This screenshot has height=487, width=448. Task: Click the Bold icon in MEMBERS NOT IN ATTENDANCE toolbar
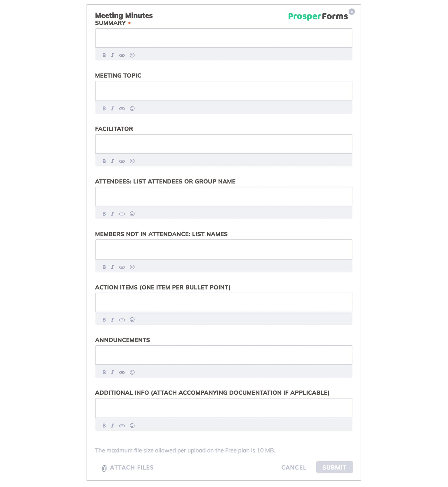pos(104,266)
